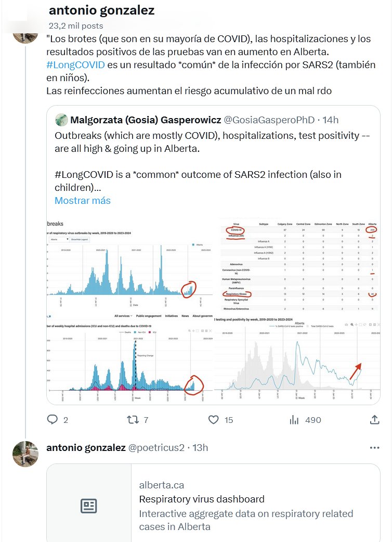The width and height of the screenshot is (392, 542).
Task: Like the post with the heart icon
Action: (x=213, y=419)
